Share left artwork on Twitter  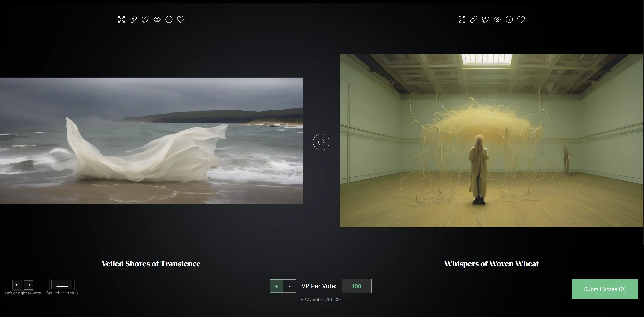tap(145, 19)
